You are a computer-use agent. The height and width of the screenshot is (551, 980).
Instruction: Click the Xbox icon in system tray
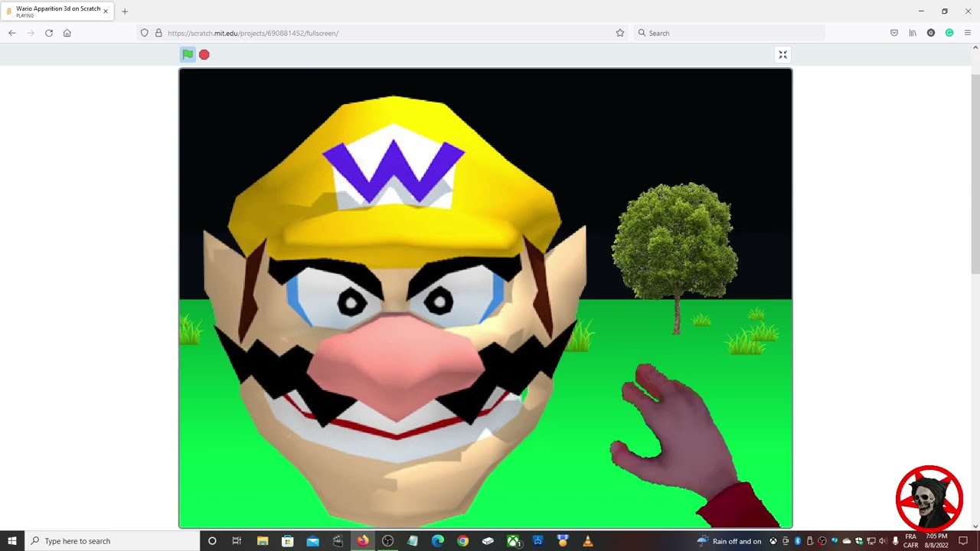click(x=773, y=541)
